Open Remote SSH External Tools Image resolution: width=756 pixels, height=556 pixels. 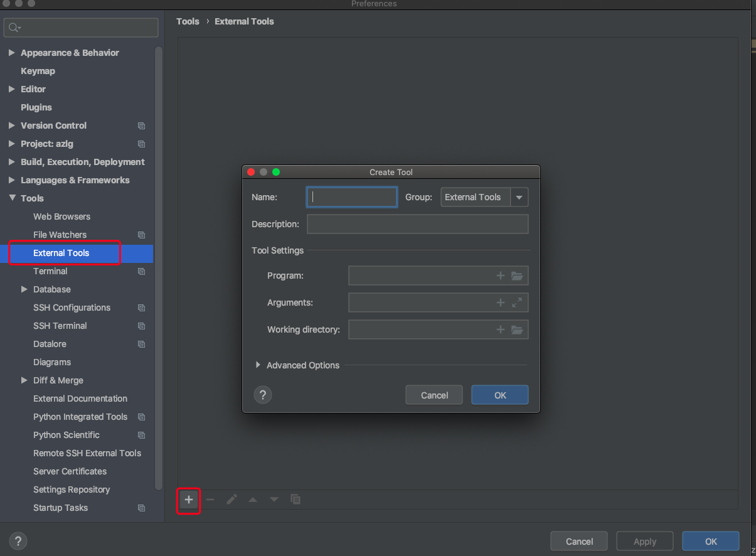(x=87, y=453)
